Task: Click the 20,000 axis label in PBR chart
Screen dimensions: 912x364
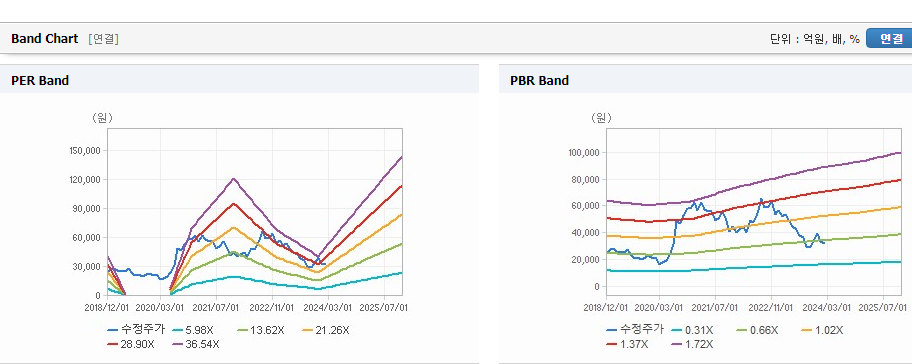Action: [587, 259]
